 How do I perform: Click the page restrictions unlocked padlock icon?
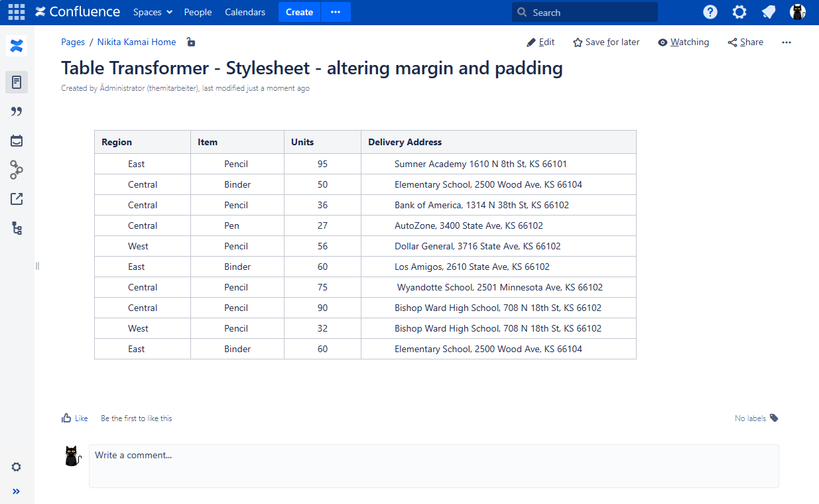[x=191, y=42]
